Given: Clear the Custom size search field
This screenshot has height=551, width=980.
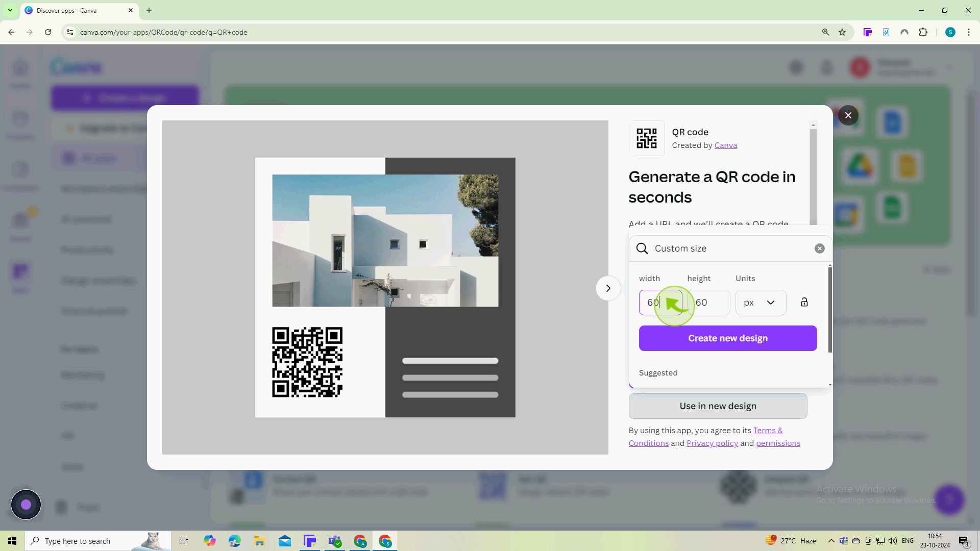Looking at the screenshot, I should pos(819,248).
